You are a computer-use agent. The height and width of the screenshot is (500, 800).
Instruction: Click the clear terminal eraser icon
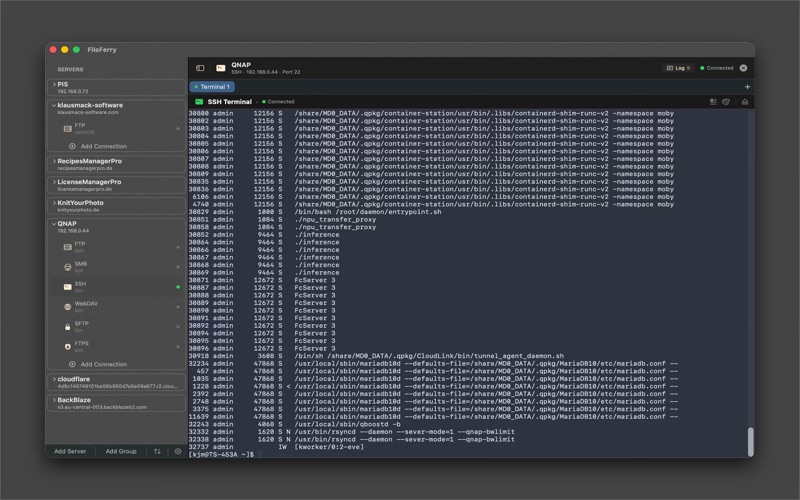745,102
